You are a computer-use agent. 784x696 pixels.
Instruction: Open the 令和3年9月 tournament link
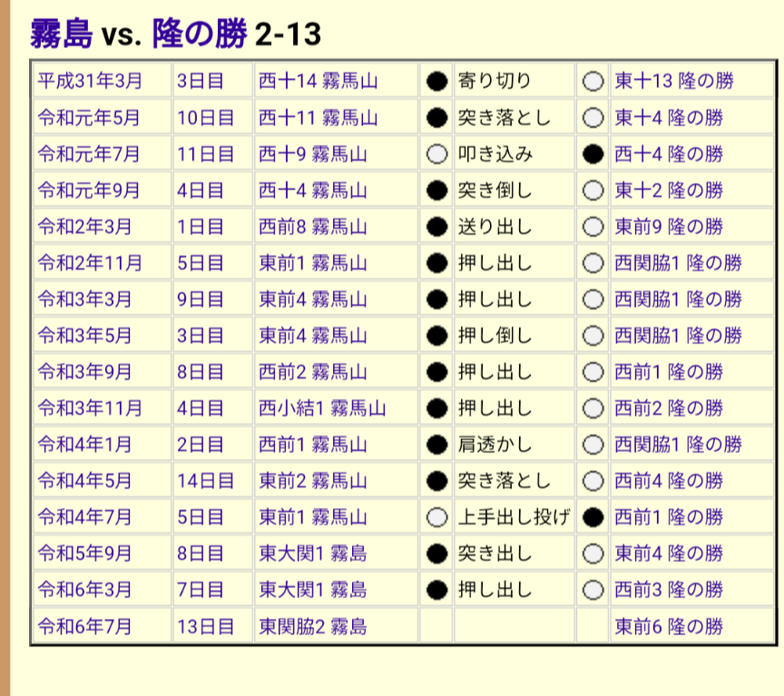click(x=84, y=372)
